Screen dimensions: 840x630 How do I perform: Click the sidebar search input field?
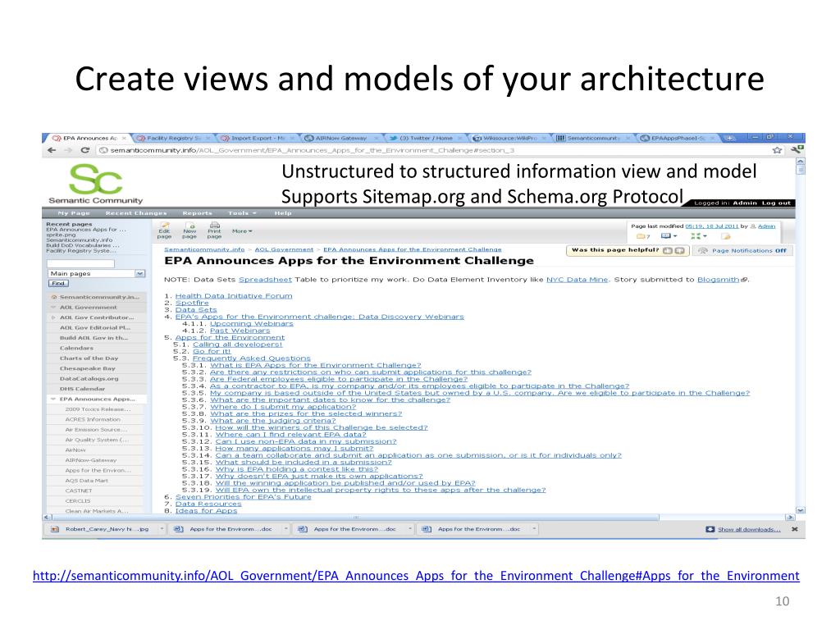click(x=80, y=263)
